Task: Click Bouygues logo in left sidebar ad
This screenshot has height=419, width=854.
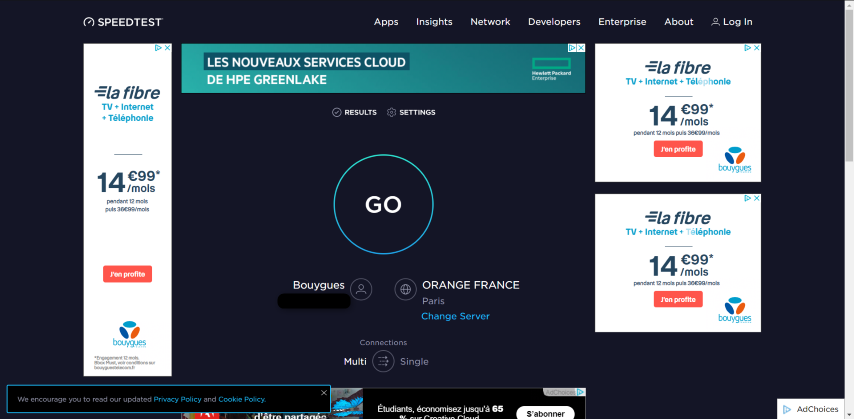Action: coord(130,335)
